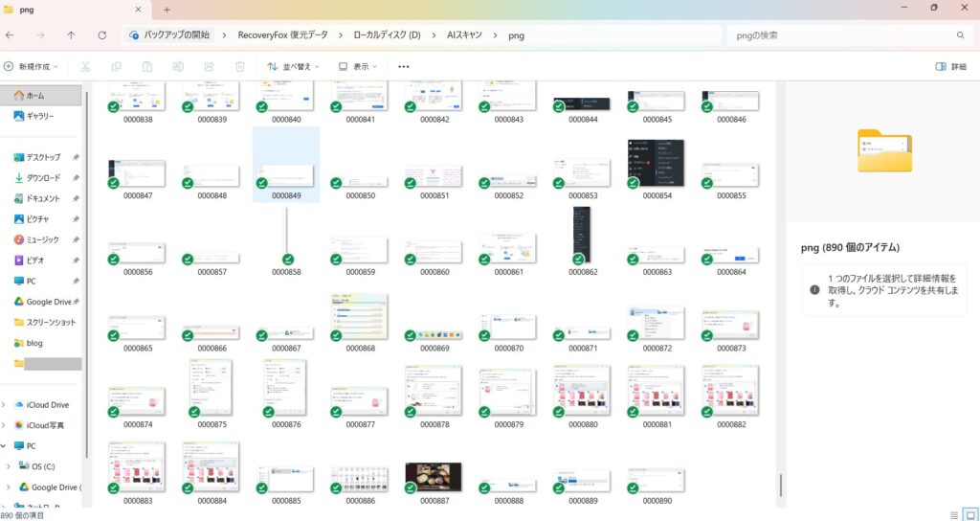980x521 pixels.
Task: Navigate to RecoveryFox breadcrumb folder
Action: 282,35
